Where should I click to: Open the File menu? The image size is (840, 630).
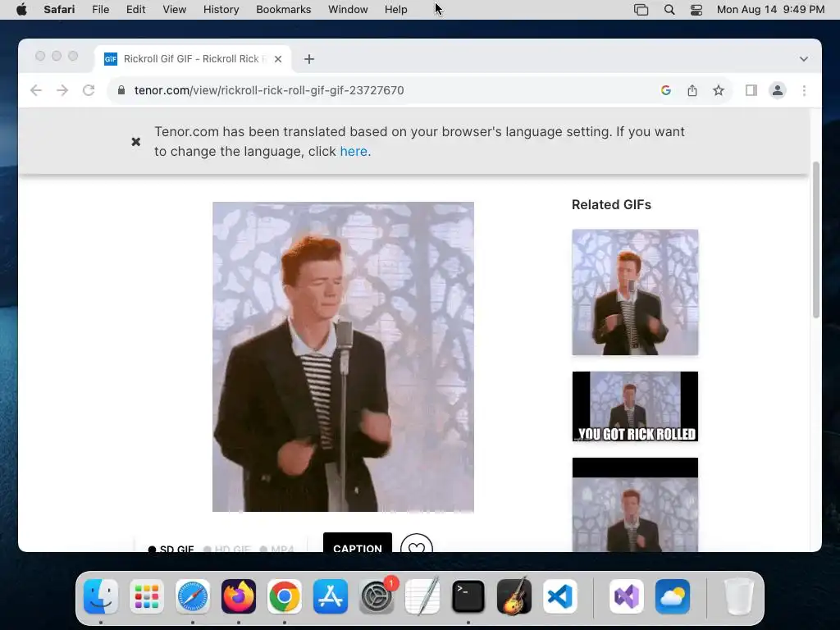point(101,10)
